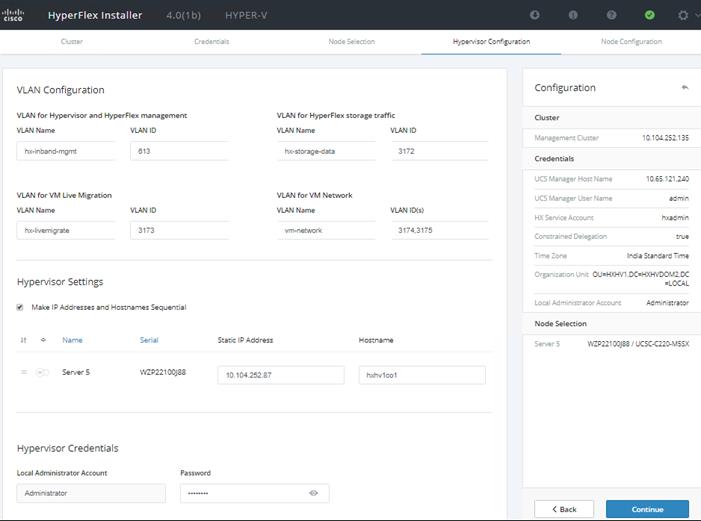Screen dimensions: 701x521
Task: Click the Cluster section header in Configuration panel
Action: (x=547, y=118)
